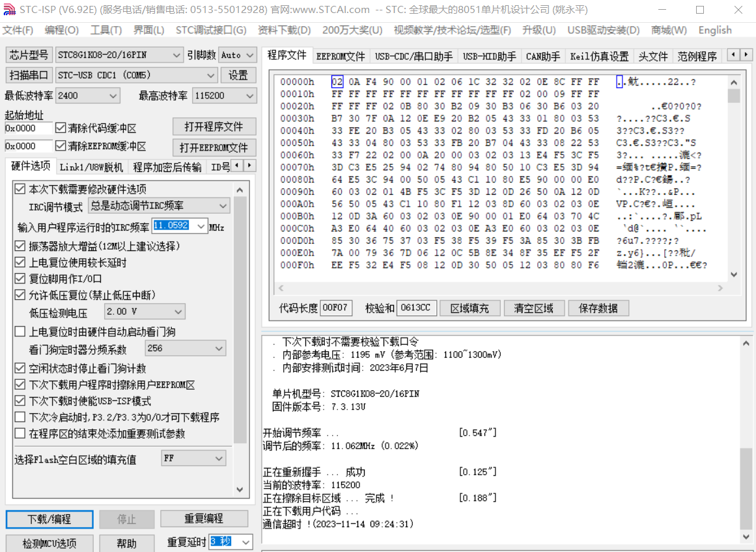
Task: Click left arrow beside ID号 tab
Action: pyautogui.click(x=237, y=166)
